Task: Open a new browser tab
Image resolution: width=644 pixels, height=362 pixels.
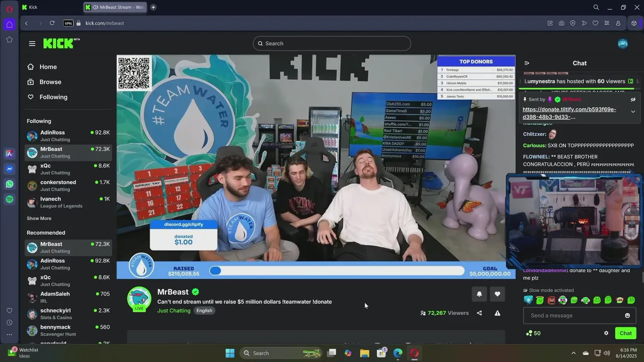Action: coord(153,7)
